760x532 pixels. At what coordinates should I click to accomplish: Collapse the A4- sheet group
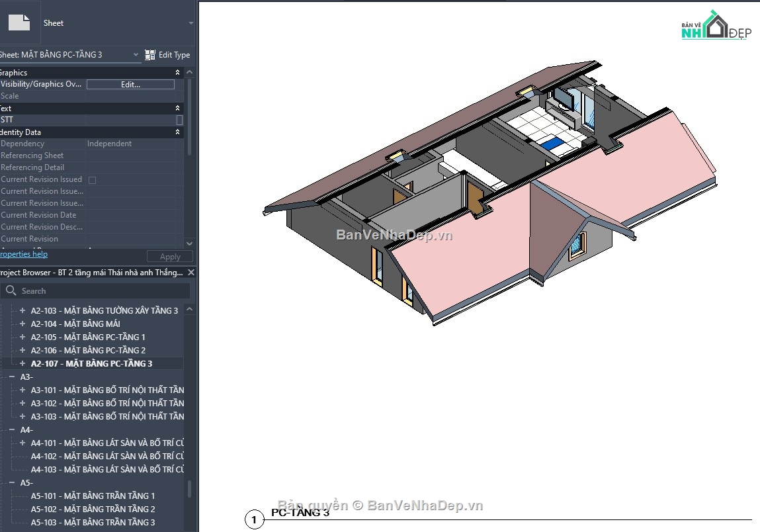(x=12, y=429)
